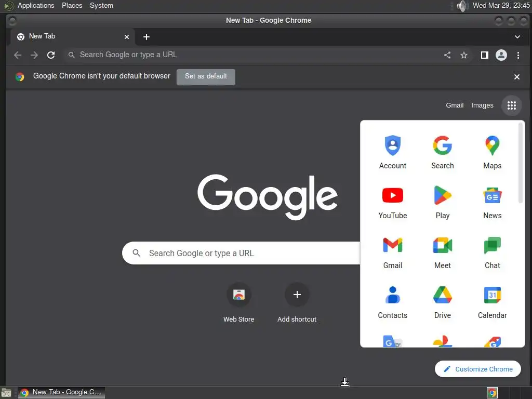Open the volume control in panel
The height and width of the screenshot is (399, 532).
(x=462, y=6)
